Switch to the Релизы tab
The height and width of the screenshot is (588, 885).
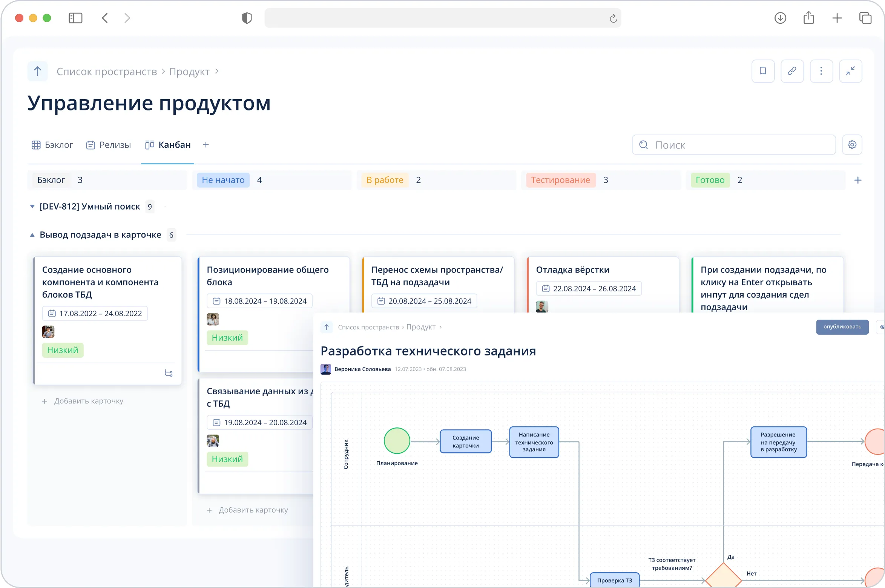point(109,145)
